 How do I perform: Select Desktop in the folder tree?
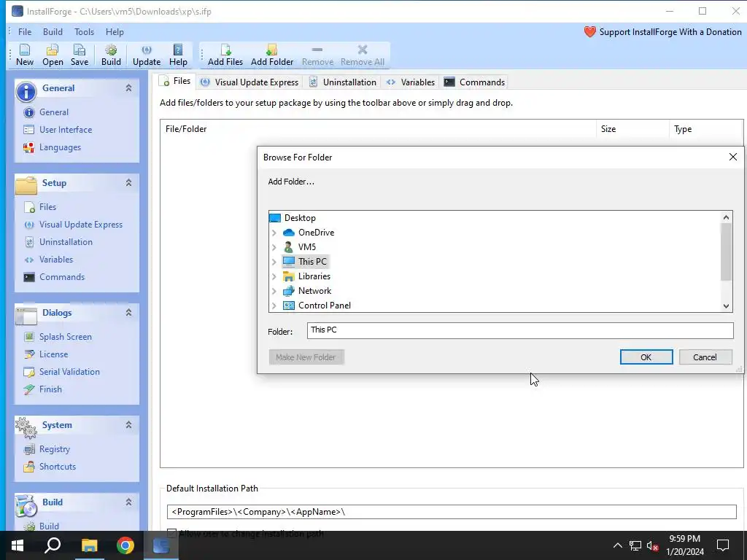(300, 218)
